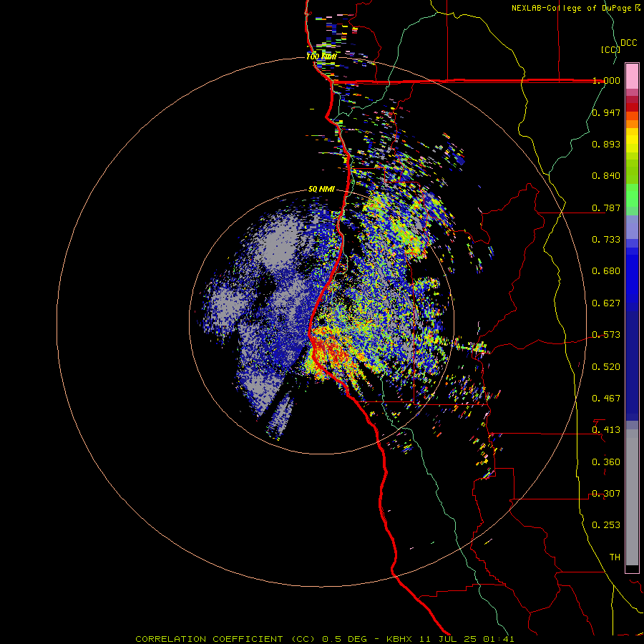644x644 pixels.
Task: Click the KBHX station identifier in caption
Action: click(401, 639)
